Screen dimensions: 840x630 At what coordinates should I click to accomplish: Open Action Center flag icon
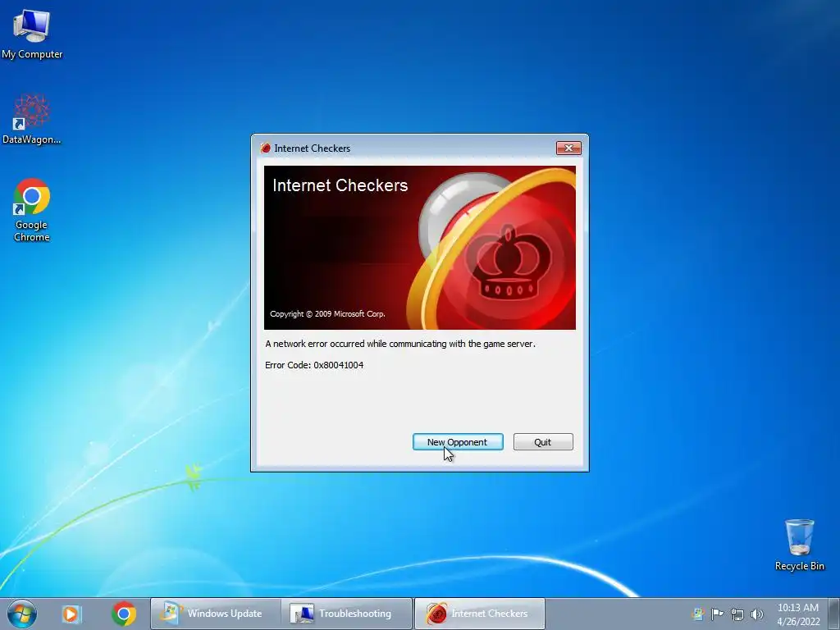(x=717, y=614)
